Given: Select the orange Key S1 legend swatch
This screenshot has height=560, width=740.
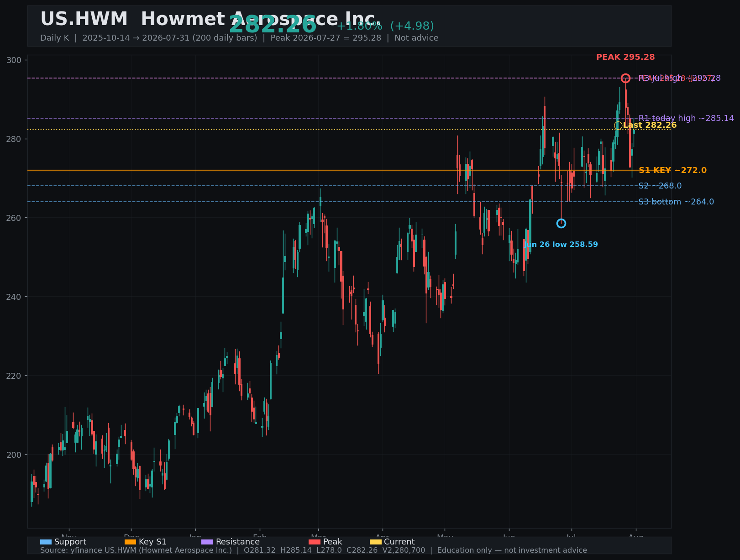Looking at the screenshot, I should 130,542.
